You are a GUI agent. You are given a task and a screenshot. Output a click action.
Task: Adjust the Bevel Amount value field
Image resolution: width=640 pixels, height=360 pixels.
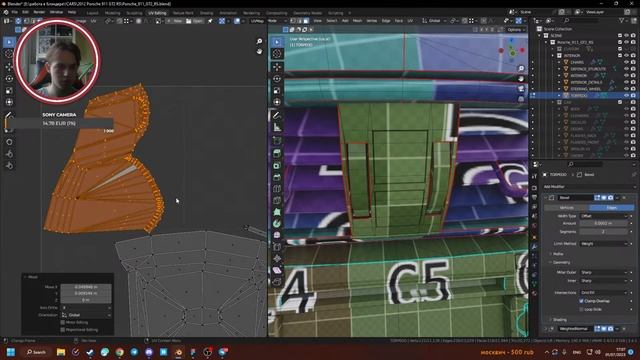coord(604,223)
